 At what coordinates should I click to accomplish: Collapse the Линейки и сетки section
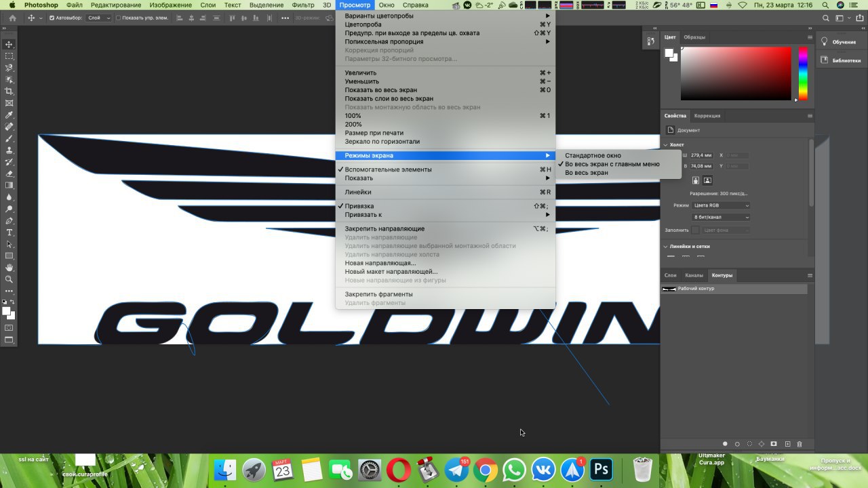(665, 247)
